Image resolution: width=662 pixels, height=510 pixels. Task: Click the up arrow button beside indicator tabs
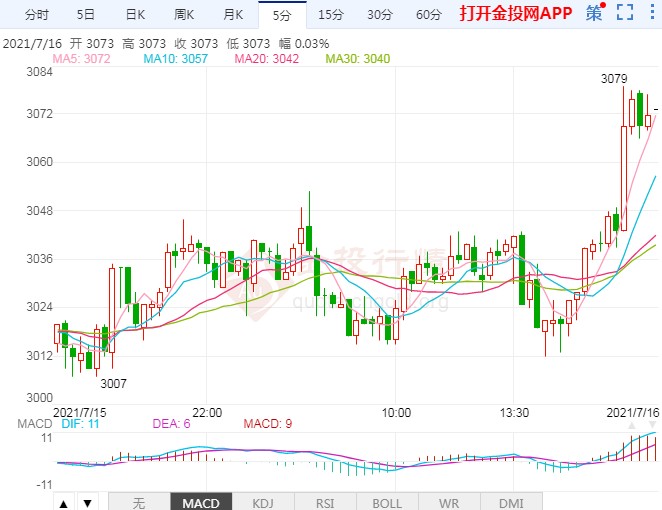63,502
